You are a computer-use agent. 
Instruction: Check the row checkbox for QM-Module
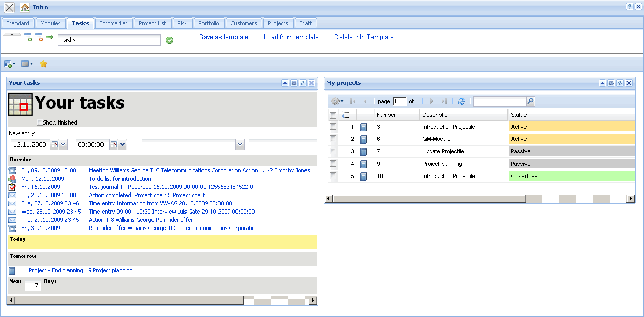pyautogui.click(x=333, y=139)
